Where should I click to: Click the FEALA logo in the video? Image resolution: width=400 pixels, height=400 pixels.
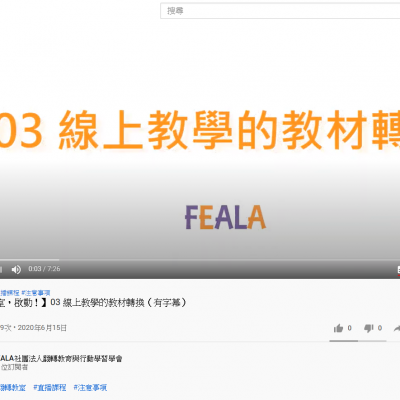pyautogui.click(x=225, y=217)
